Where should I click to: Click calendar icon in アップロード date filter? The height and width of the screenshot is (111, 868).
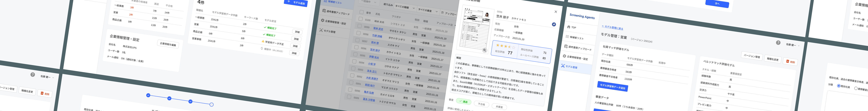coord(442,13)
